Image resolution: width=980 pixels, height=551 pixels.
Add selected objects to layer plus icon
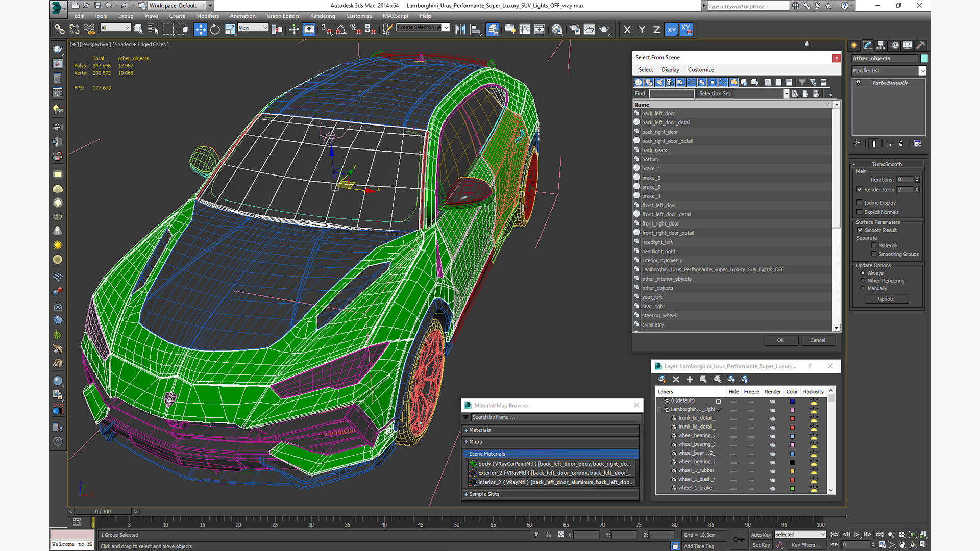pos(690,380)
